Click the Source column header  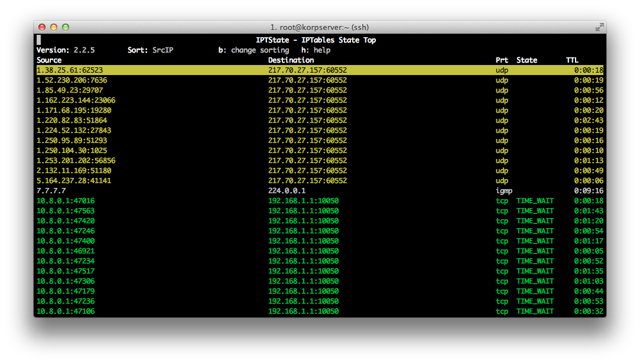coord(49,60)
